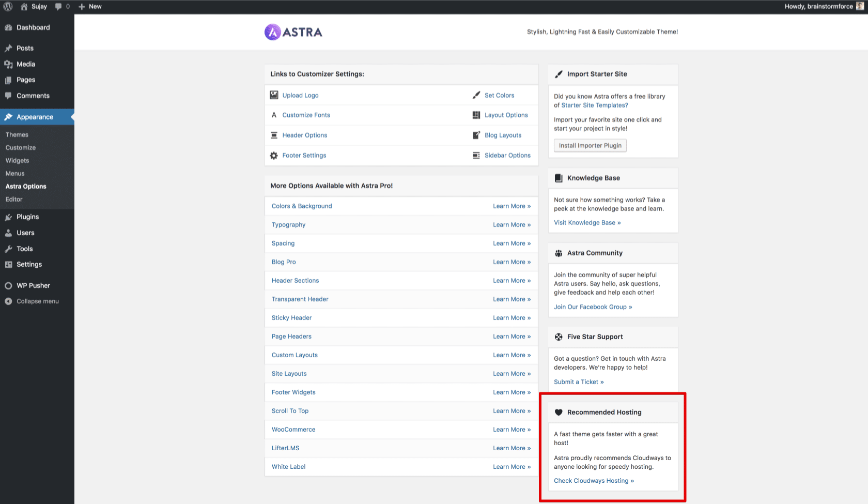The image size is (868, 504).
Task: Open the Posts menu
Action: click(37, 48)
